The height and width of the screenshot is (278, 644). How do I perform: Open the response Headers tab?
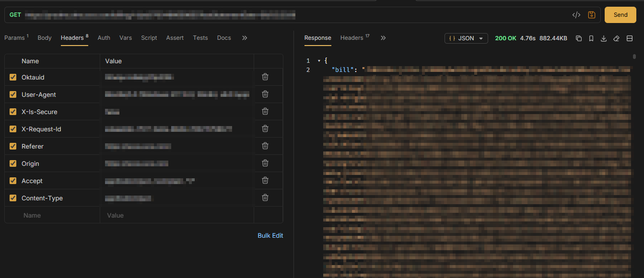[355, 37]
